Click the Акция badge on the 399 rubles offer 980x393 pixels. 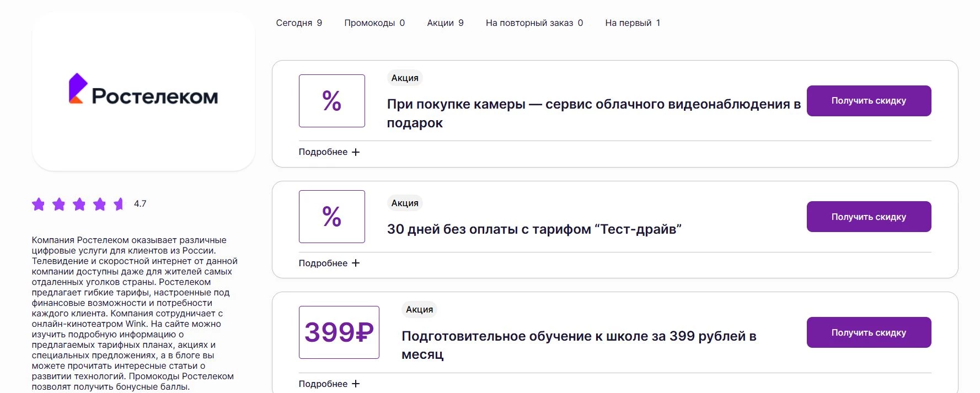(x=419, y=309)
